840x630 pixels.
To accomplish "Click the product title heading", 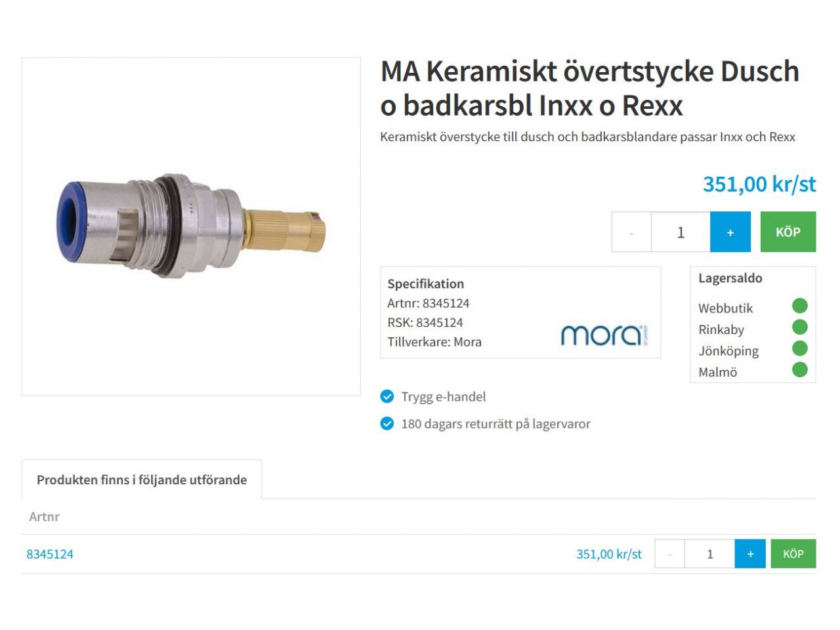I will [589, 88].
